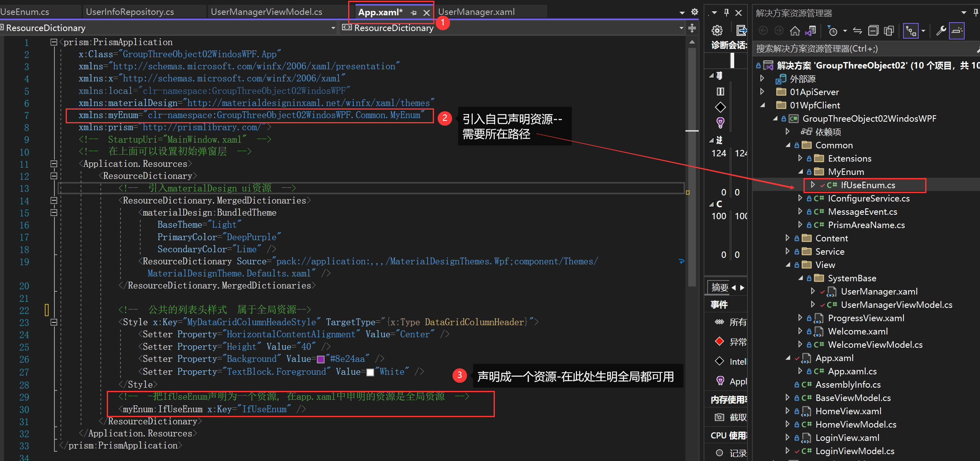Switch to the UserManagerViewModel.cs tab
Viewport: 980px width, 461px height.
point(266,12)
